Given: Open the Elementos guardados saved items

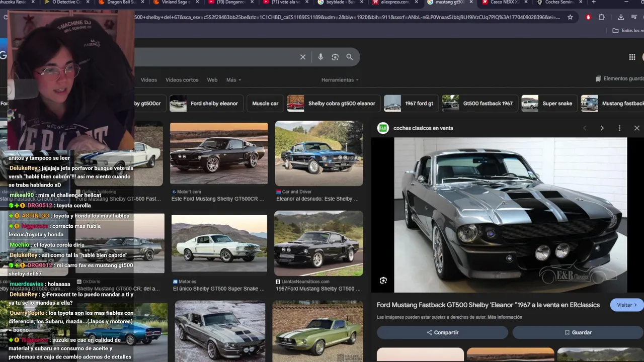Looking at the screenshot, I should pos(619,79).
